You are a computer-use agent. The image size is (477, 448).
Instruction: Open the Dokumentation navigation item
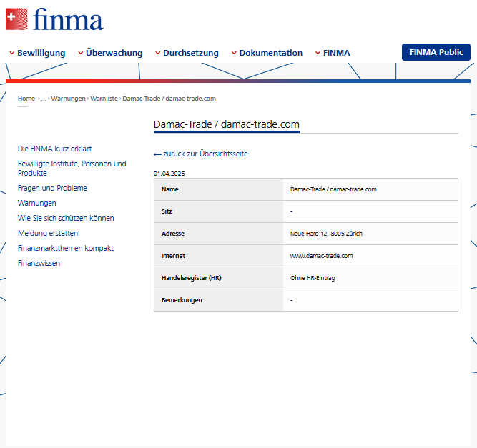coord(271,53)
